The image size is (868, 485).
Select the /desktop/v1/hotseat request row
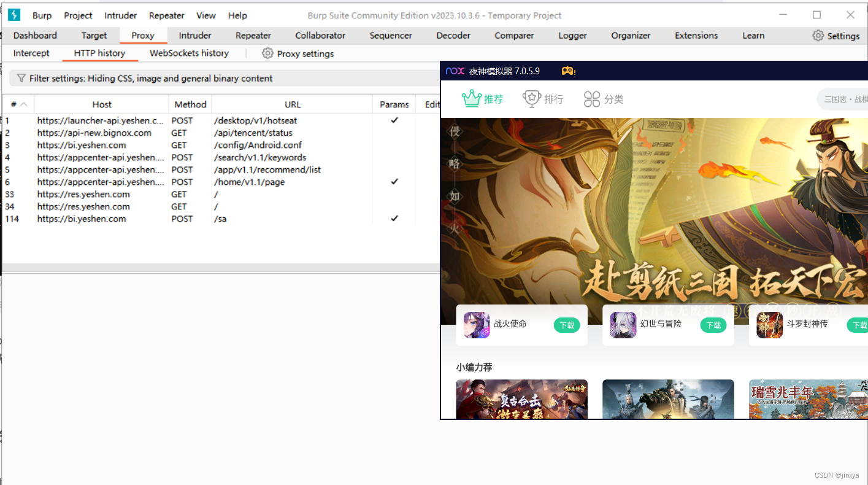coord(221,120)
